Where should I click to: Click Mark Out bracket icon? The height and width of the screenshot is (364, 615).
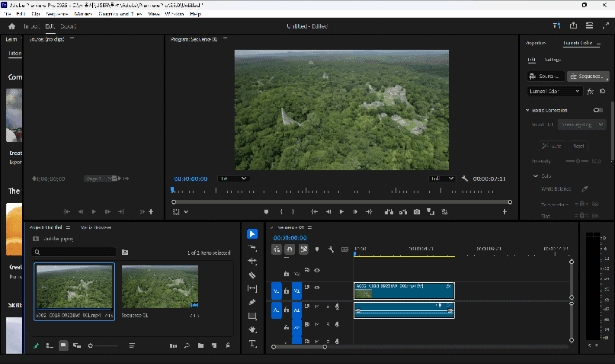(x=293, y=212)
